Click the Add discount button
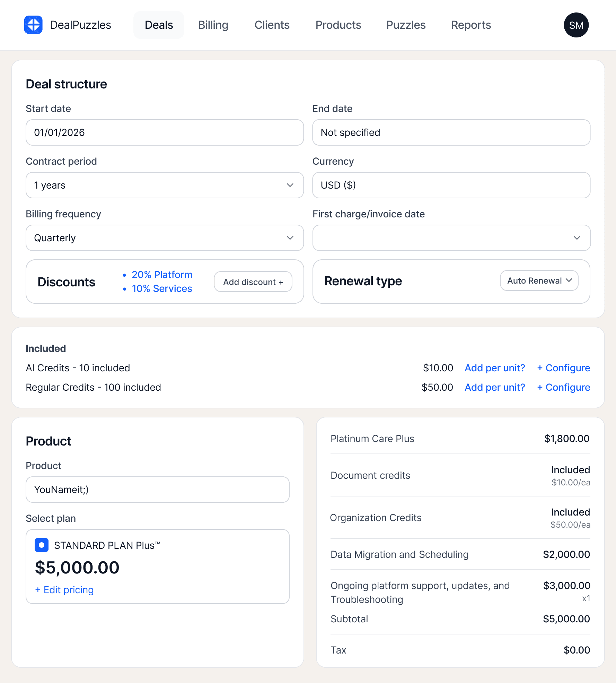This screenshot has width=616, height=683. click(x=253, y=282)
